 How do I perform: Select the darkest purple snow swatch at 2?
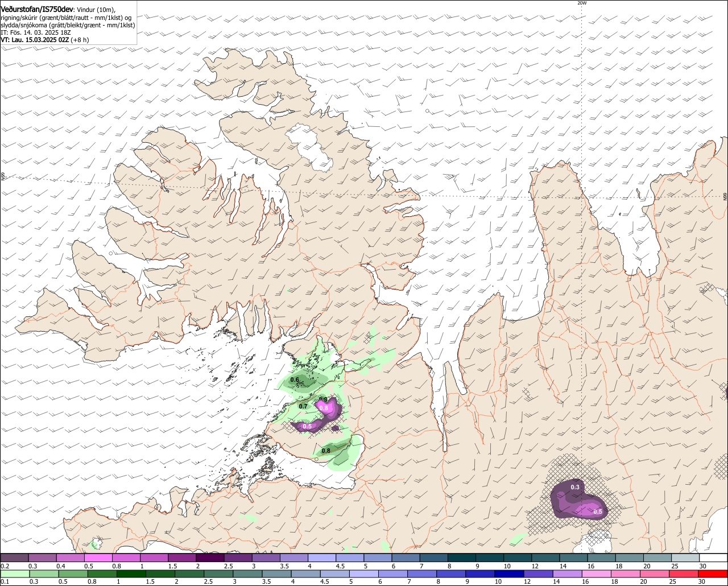click(x=210, y=558)
